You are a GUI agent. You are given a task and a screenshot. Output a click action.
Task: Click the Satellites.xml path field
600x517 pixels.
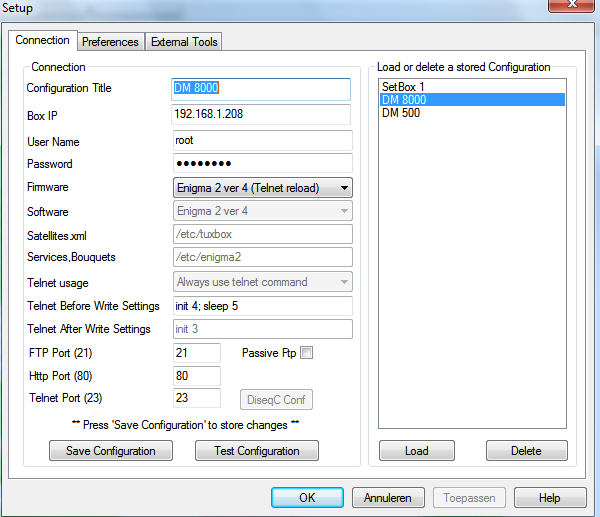tap(263, 234)
